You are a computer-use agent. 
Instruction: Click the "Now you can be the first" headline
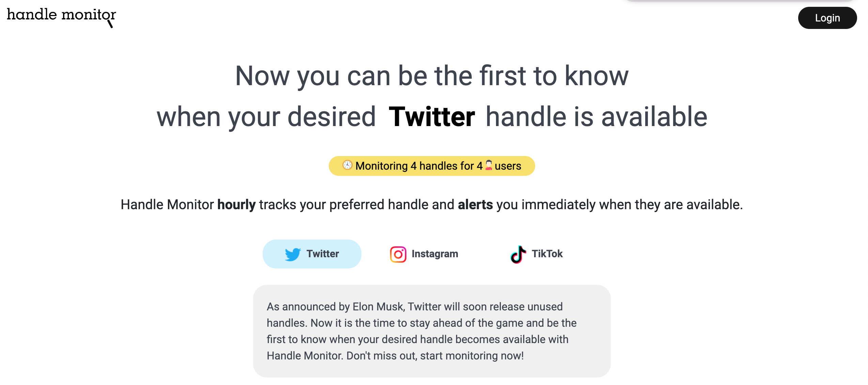click(x=432, y=76)
